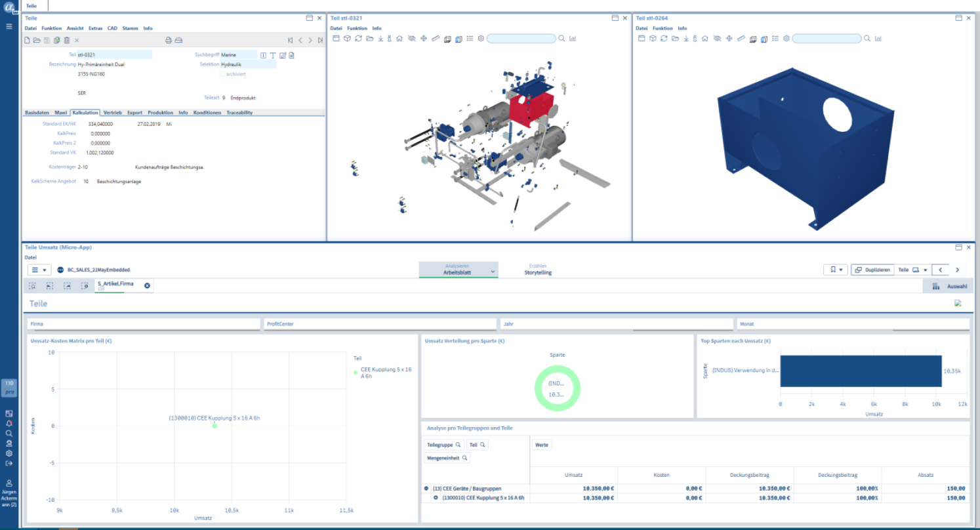The height and width of the screenshot is (530, 980).
Task: Create a new record in Teile toolbar
Action: point(27,41)
